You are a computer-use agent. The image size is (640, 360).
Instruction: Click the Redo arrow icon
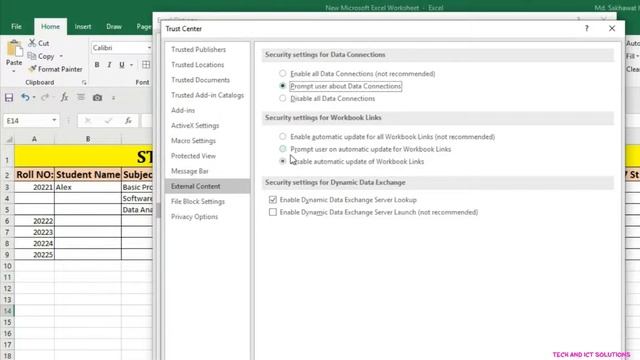(x=45, y=98)
